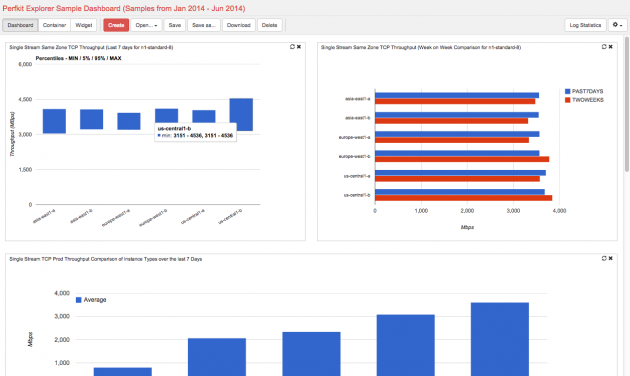
Task: Toggle the PAST7DAYS legend swatch
Action: pos(567,91)
